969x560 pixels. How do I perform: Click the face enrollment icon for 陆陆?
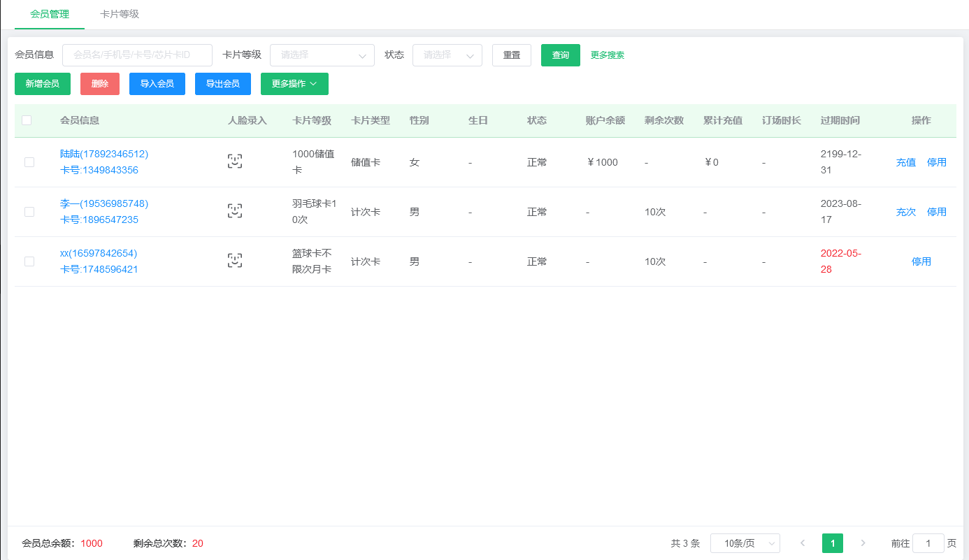click(235, 161)
